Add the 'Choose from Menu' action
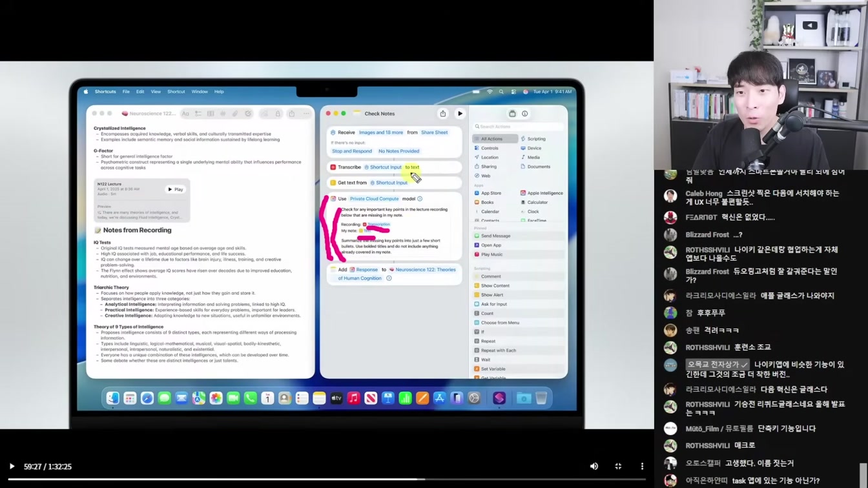868x488 pixels. pos(497,323)
